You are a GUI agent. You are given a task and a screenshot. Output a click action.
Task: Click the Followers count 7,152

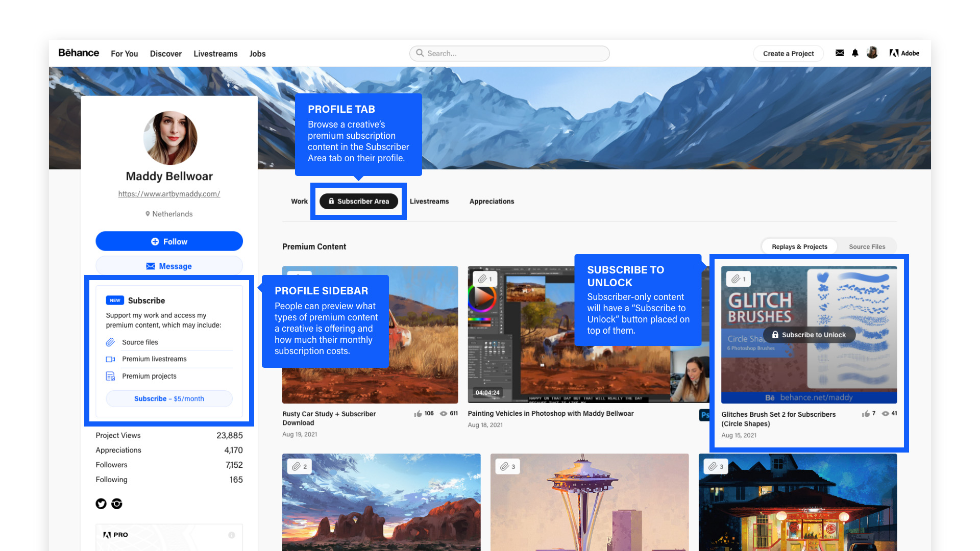click(234, 465)
